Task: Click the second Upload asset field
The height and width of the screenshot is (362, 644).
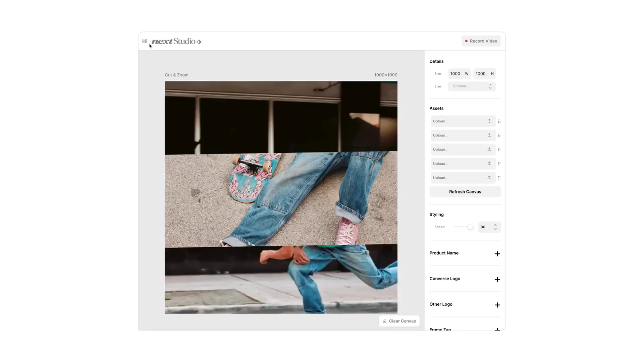Action: pos(458,135)
